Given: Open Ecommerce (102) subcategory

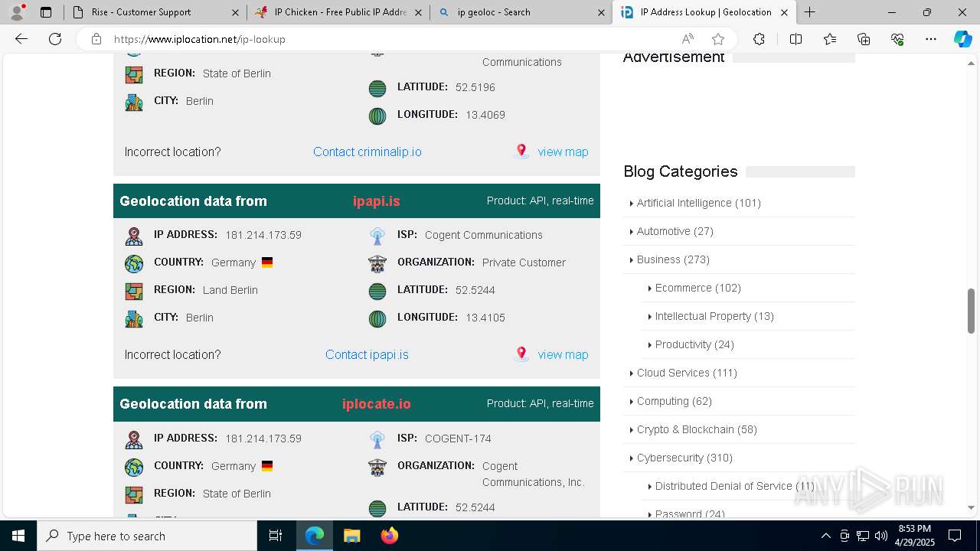Looking at the screenshot, I should 697,288.
